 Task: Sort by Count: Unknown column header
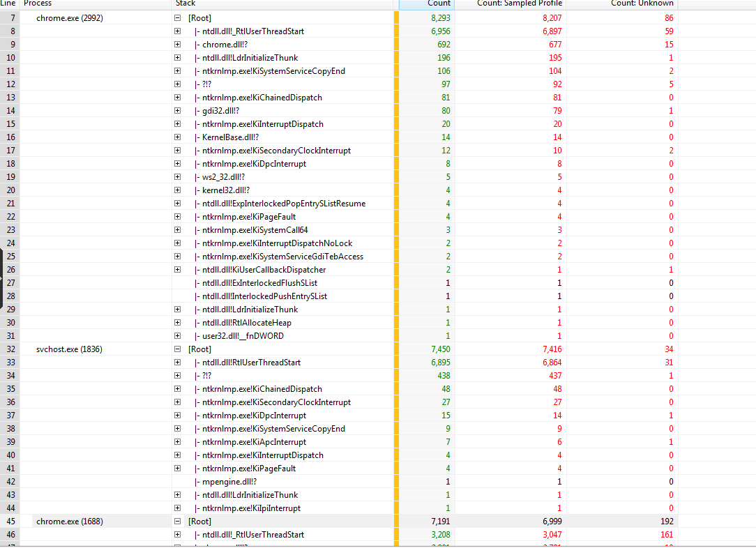click(622, 4)
